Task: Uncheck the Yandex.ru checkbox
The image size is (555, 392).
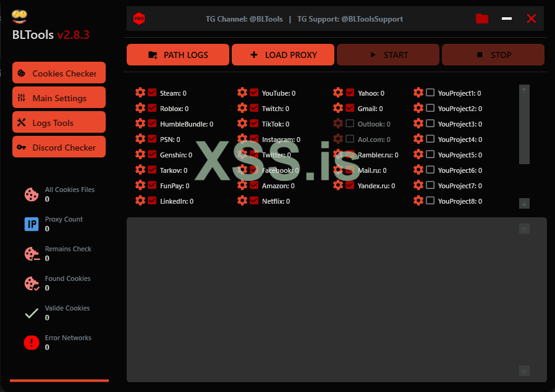Action: 350,186
